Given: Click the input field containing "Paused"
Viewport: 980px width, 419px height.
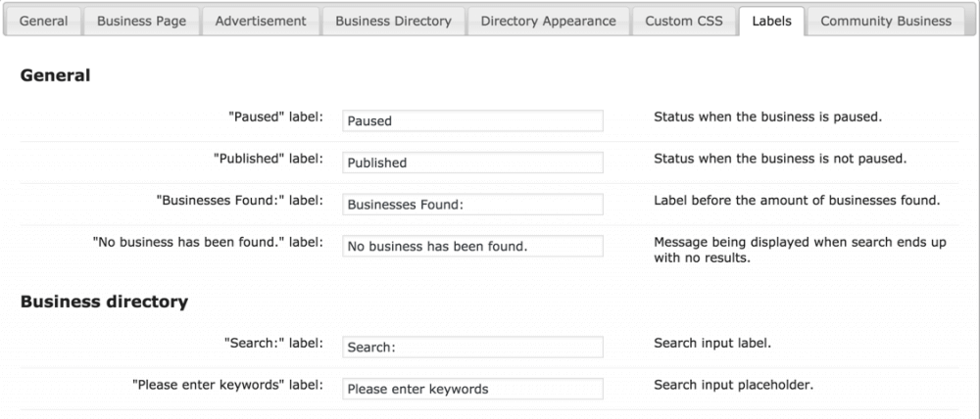Looking at the screenshot, I should (472, 120).
